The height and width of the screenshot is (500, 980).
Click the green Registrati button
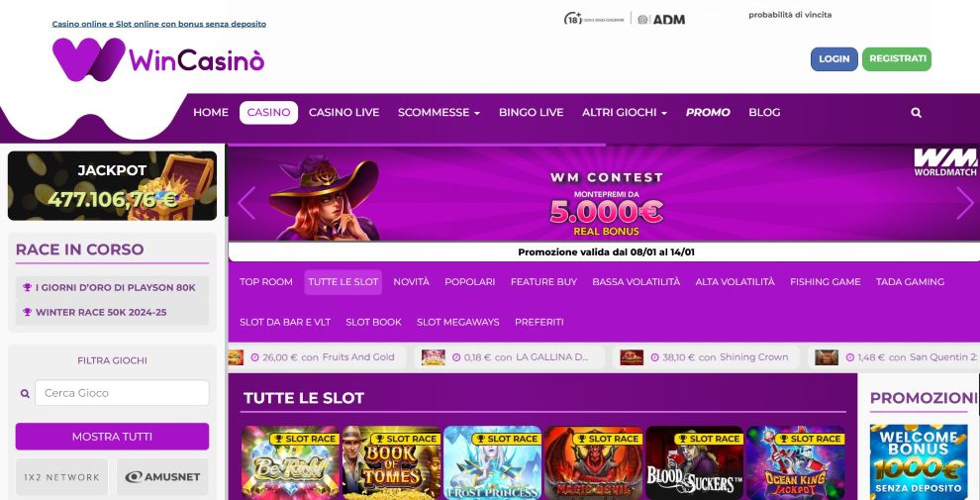(898, 58)
